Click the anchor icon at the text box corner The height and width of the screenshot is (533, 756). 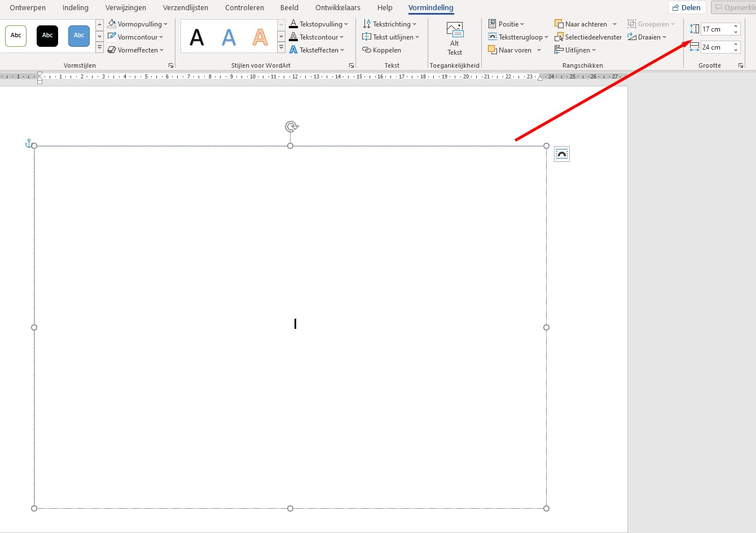coord(28,143)
